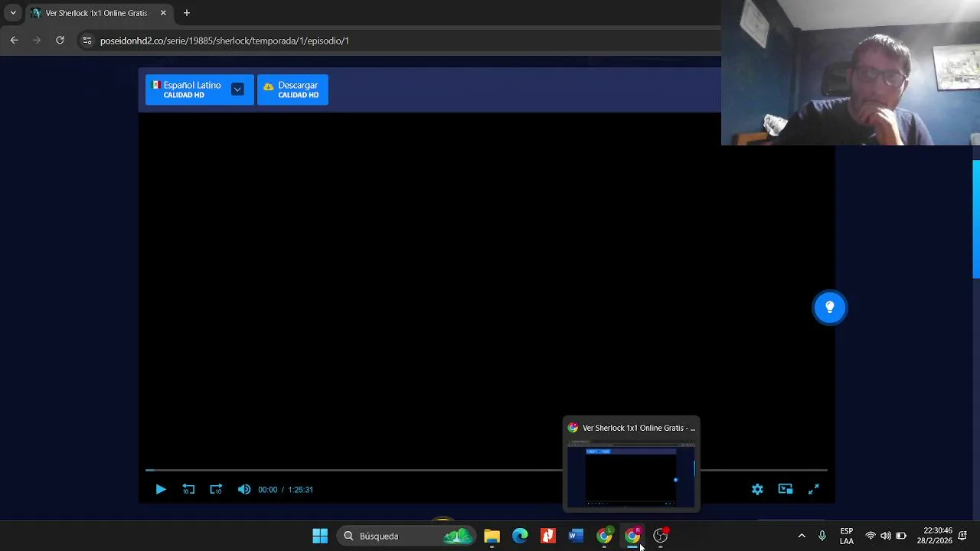The width and height of the screenshot is (980, 551).
Task: Open File Explorer from taskbar
Action: [x=492, y=536]
